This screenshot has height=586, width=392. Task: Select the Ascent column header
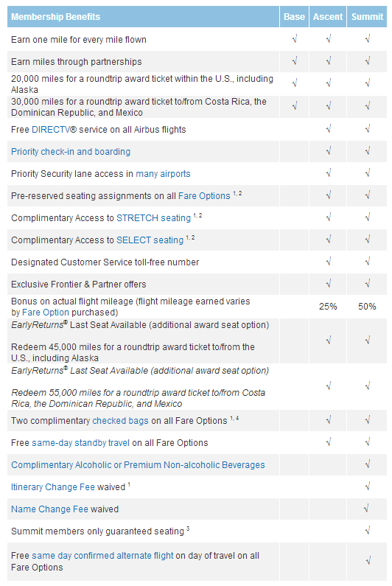pyautogui.click(x=328, y=17)
